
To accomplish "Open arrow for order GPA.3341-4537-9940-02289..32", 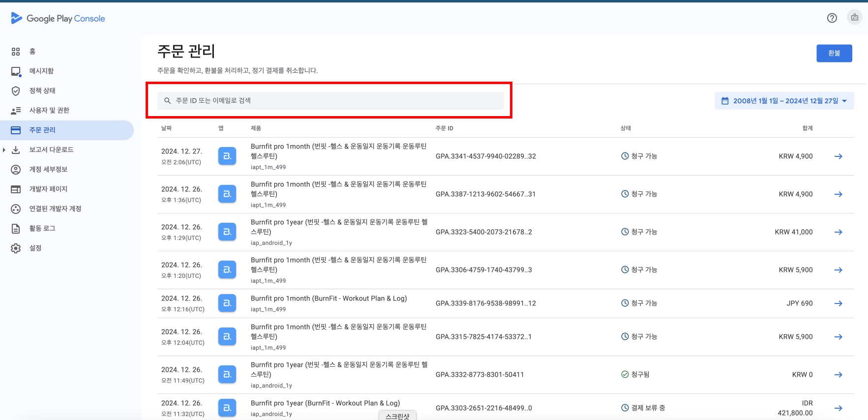I will coord(838,156).
